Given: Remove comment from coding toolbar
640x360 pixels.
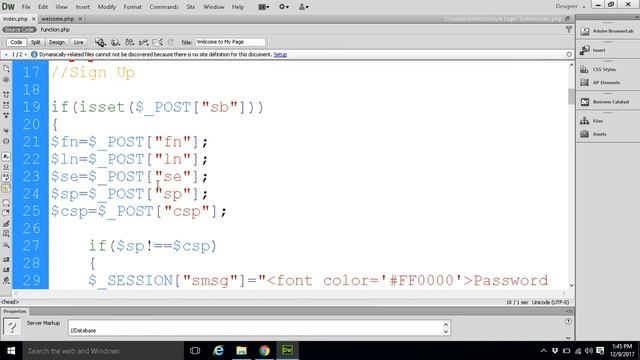Looking at the screenshot, I should (6, 213).
